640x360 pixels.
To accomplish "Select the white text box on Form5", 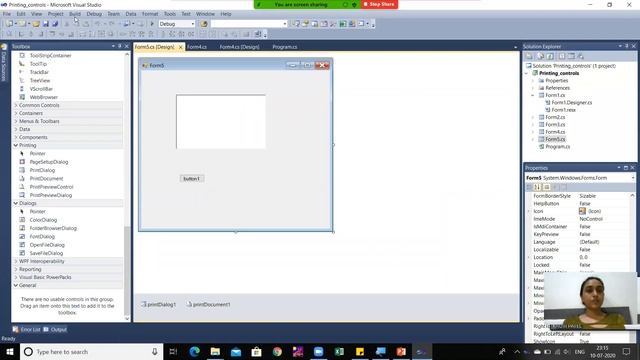I will pos(221,122).
